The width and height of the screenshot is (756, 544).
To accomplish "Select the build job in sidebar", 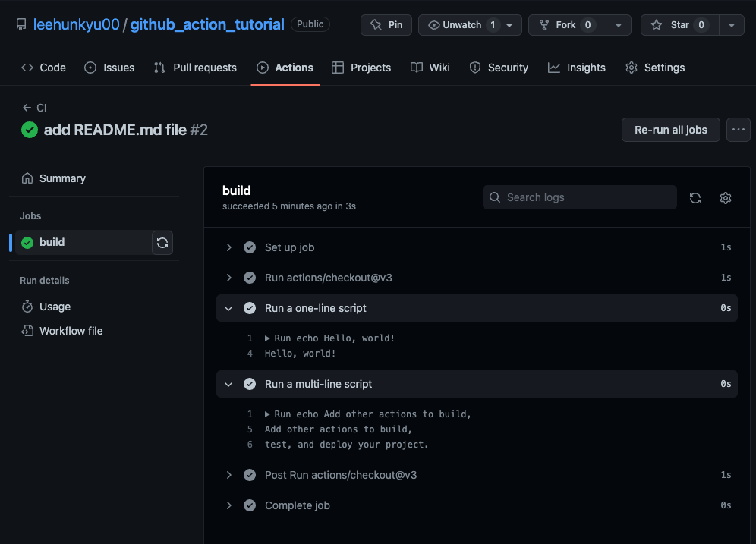I will coord(83,242).
